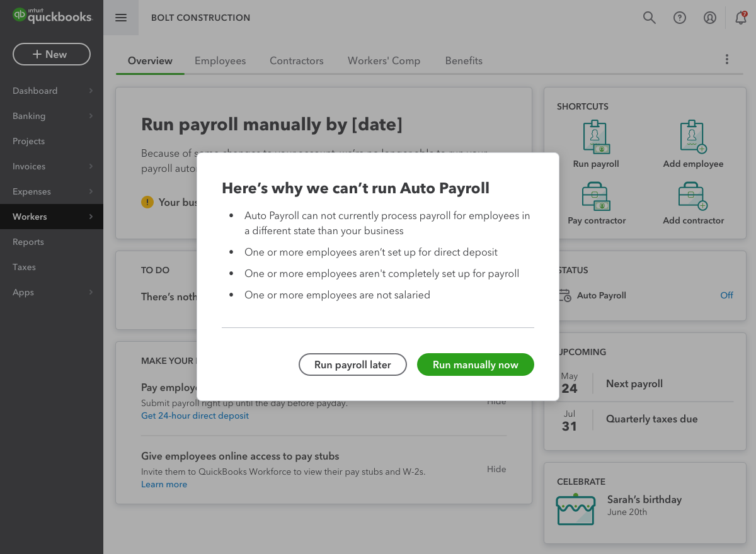Viewport: 756px width, 554px height.
Task: Open the Workers' Comp tab
Action: coord(384,61)
